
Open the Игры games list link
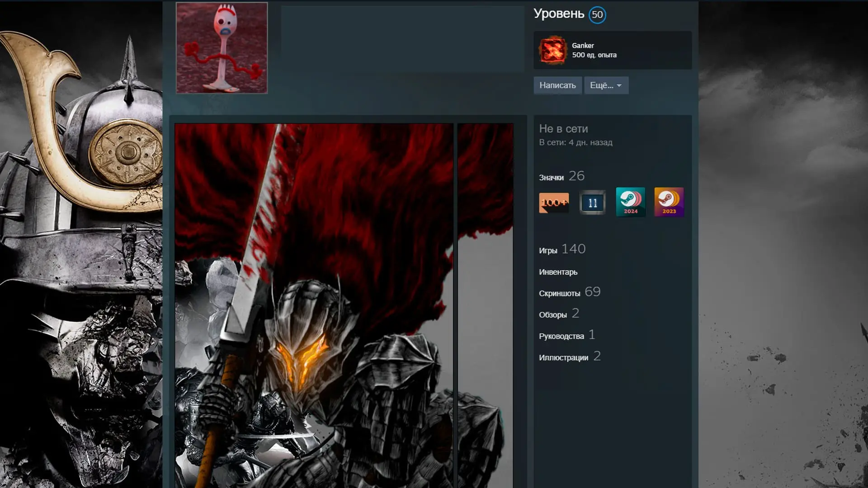click(548, 250)
